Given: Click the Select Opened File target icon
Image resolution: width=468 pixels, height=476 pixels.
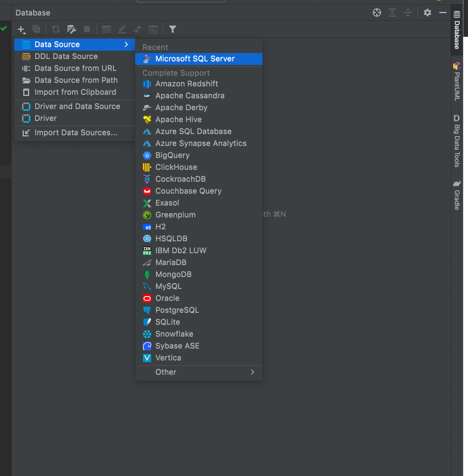Looking at the screenshot, I should tap(377, 13).
